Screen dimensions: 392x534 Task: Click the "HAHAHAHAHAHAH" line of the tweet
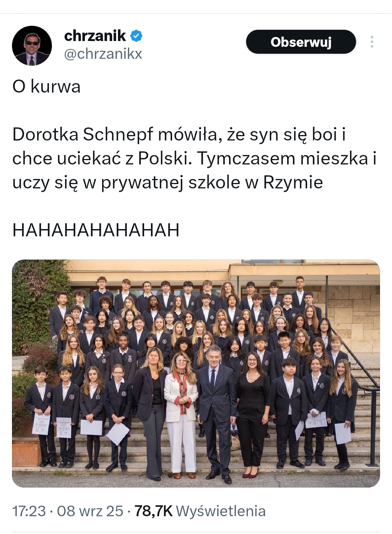(96, 230)
